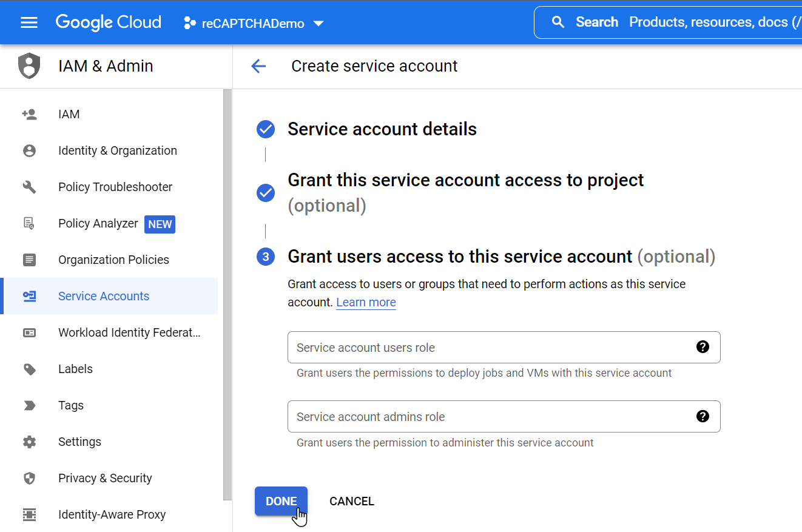
Task: Open the hamburger navigation menu
Action: (29, 23)
